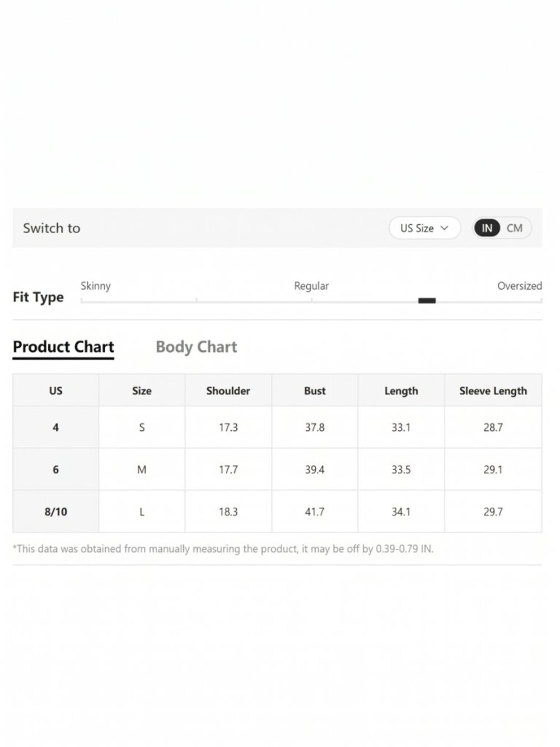
Task: Click the Oversized fit label
Action: click(x=520, y=286)
